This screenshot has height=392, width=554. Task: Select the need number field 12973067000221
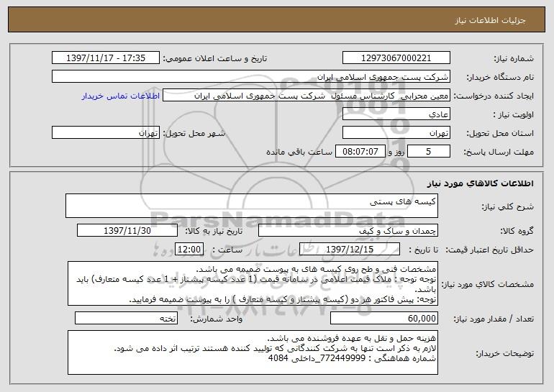396,58
